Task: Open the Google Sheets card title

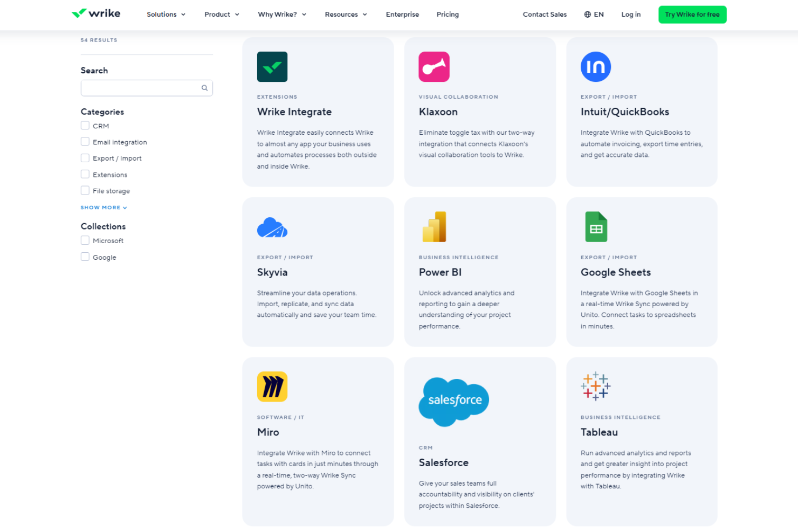Action: (616, 273)
